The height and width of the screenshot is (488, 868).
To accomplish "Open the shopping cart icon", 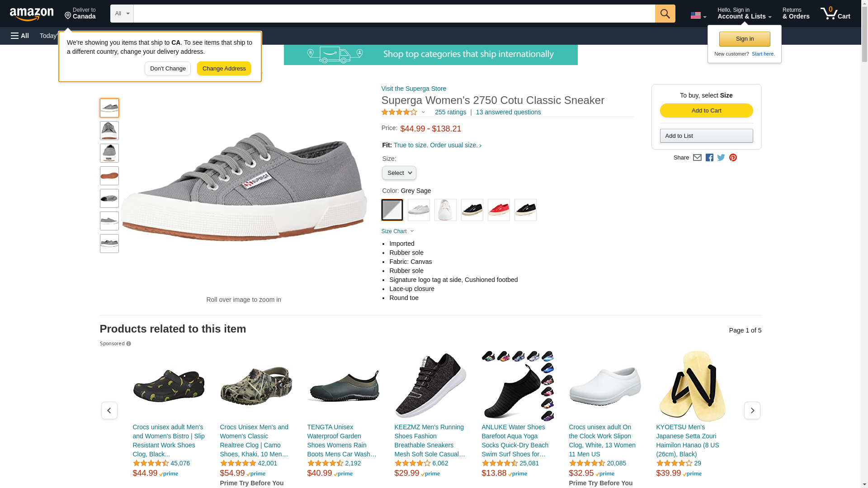I will point(835,14).
